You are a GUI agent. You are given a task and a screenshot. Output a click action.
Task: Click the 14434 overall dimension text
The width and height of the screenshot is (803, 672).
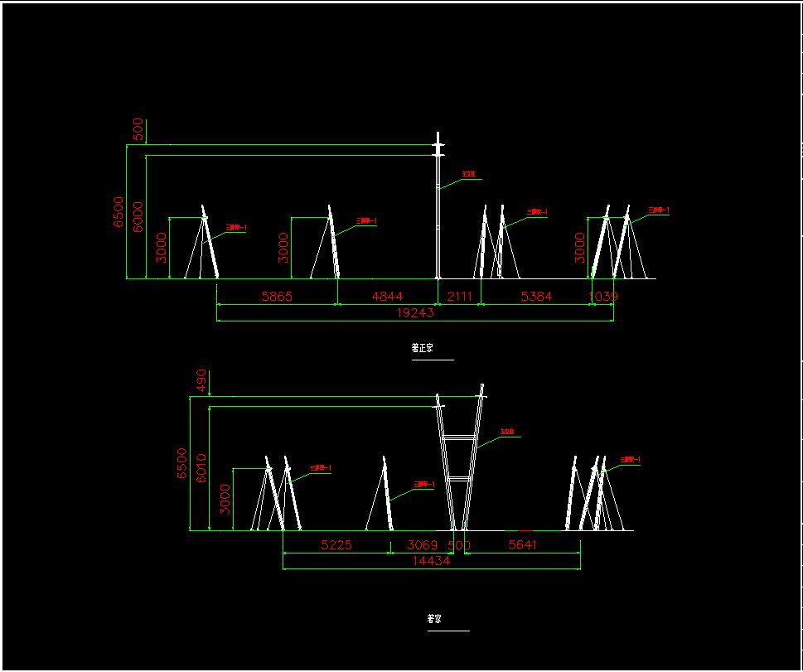430,562
